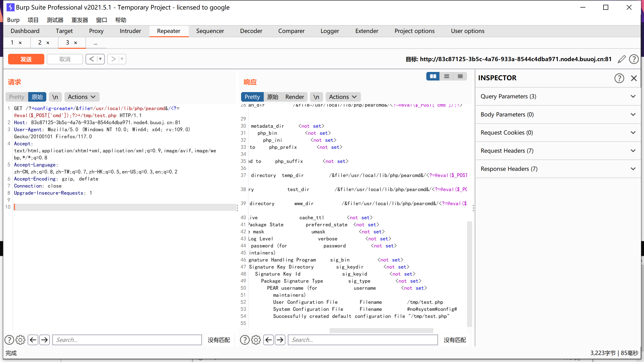The width and height of the screenshot is (644, 362).
Task: Open the Dashboard tab
Action: tap(25, 31)
